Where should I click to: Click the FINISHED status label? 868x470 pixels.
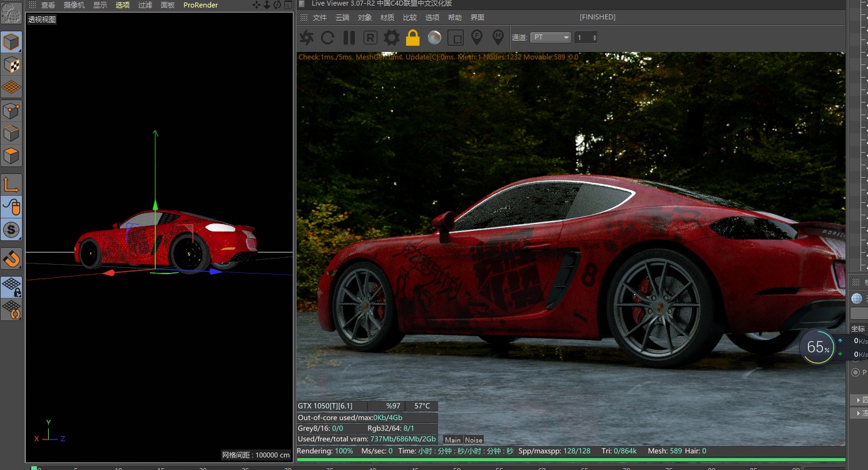click(x=596, y=17)
